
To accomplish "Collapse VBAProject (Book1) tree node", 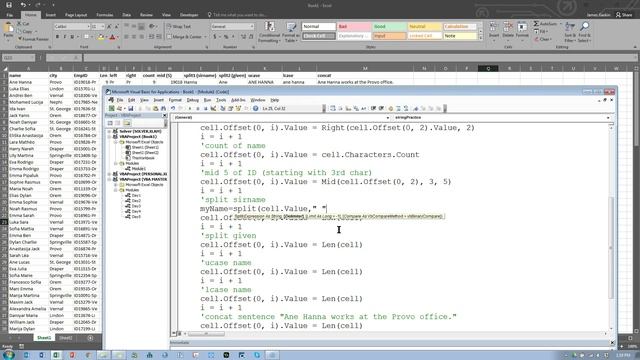I will tap(109, 137).
